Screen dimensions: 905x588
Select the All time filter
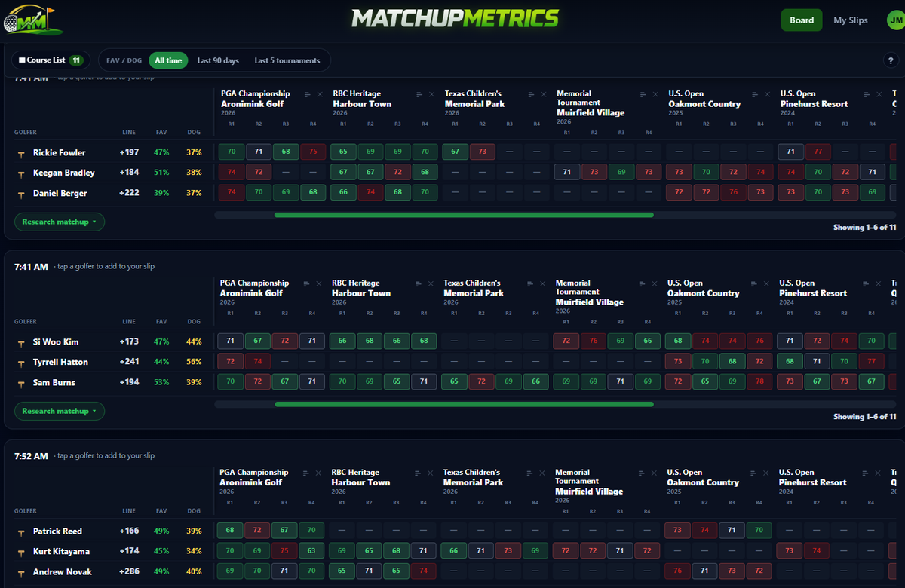168,60
